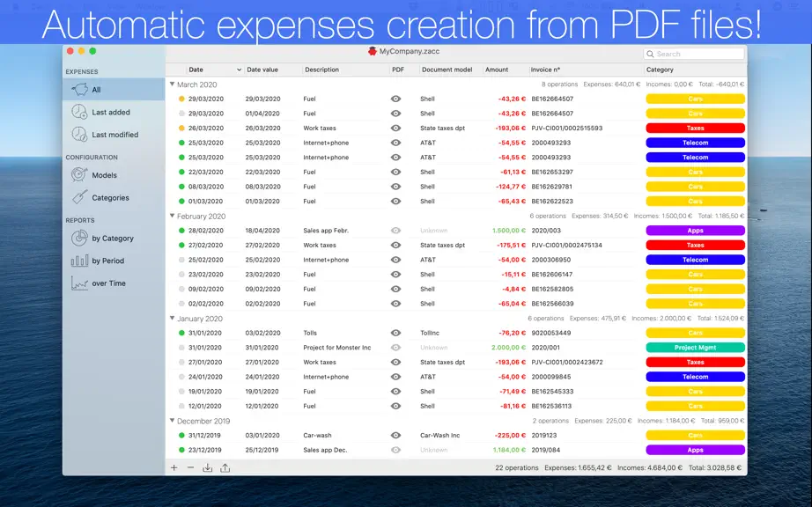The image size is (812, 507).
Task: Click the export share icon in bottom toolbar
Action: coord(225,467)
